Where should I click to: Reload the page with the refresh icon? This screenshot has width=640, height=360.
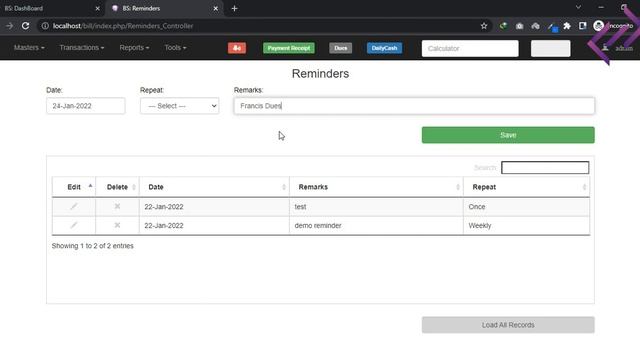tap(25, 26)
